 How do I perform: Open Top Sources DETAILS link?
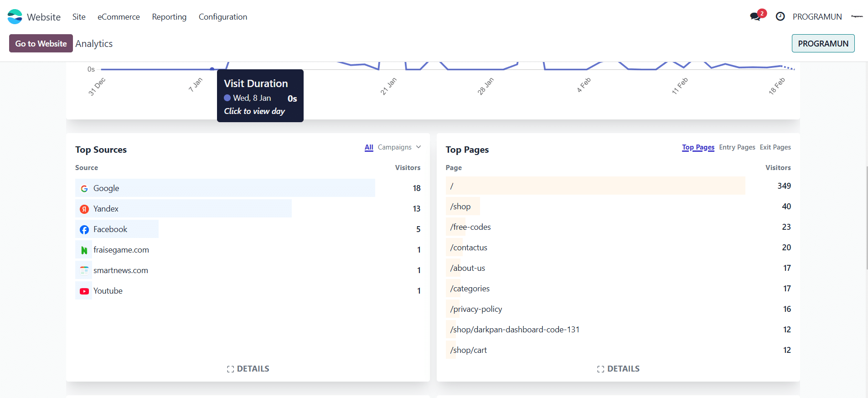(x=248, y=369)
